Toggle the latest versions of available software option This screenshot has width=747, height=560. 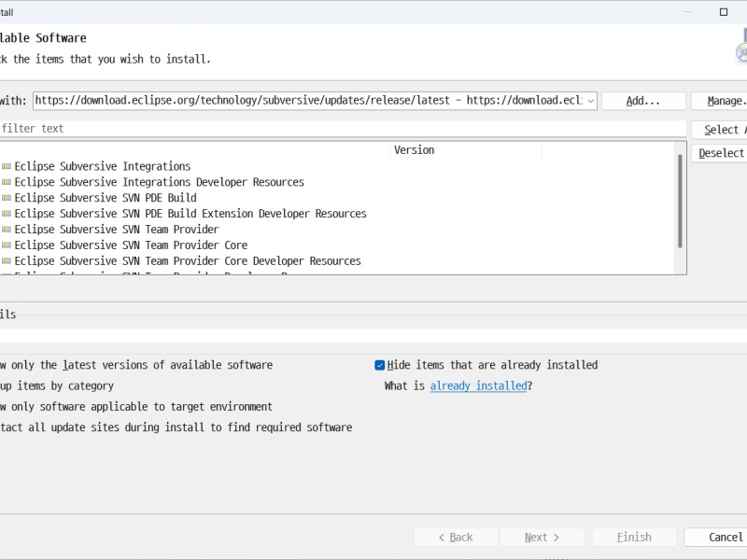136,365
